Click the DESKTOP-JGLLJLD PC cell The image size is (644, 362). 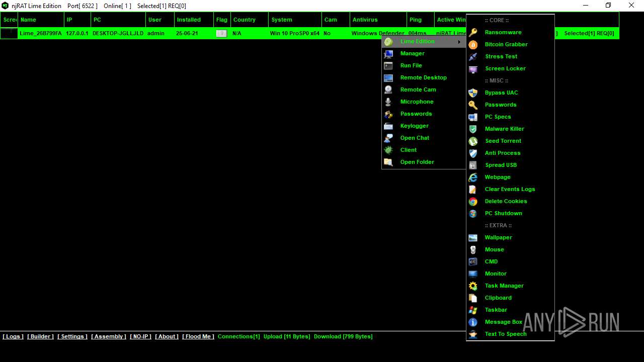[x=118, y=33]
